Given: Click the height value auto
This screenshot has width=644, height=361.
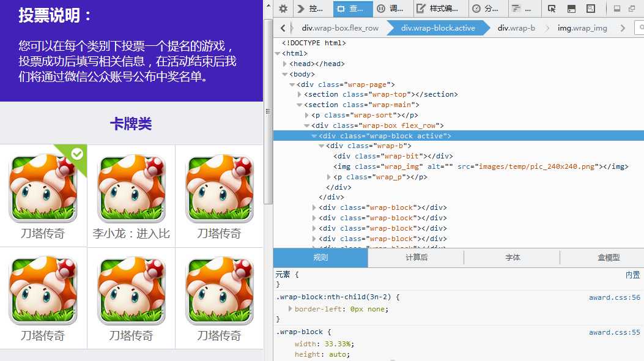Looking at the screenshot, I should (x=337, y=354).
